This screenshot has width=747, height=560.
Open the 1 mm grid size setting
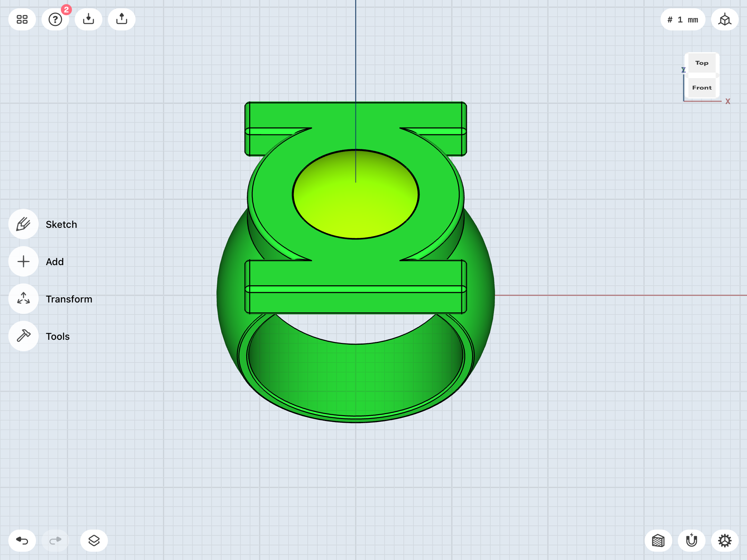click(683, 19)
